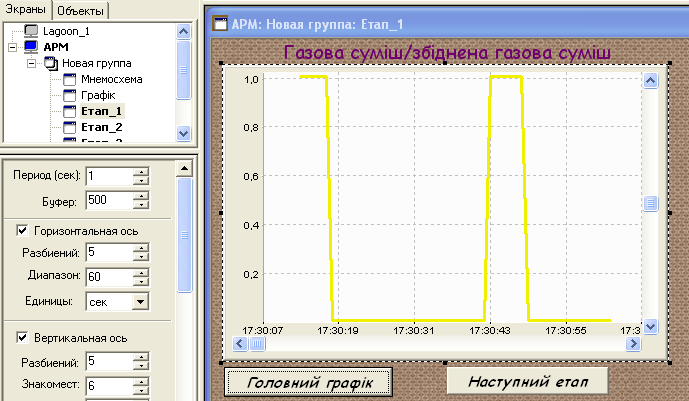
Task: Toggle the Вертикальная ось checkbox
Action: pos(22,337)
